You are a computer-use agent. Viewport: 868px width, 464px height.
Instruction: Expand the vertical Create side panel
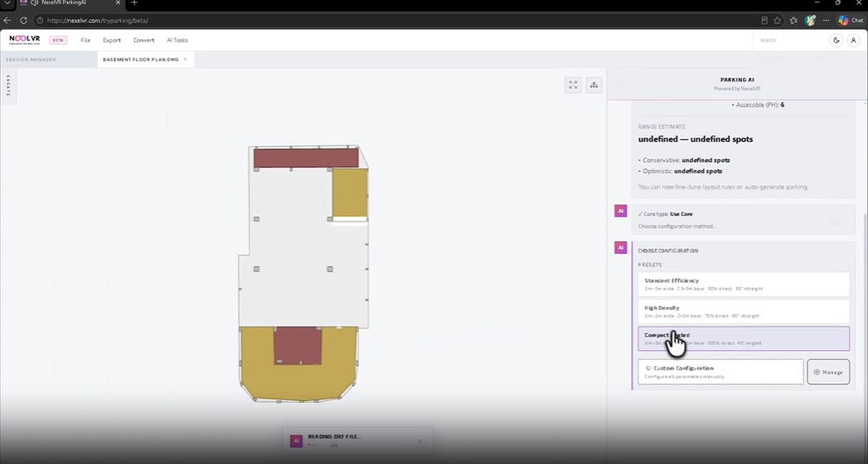(x=8, y=87)
